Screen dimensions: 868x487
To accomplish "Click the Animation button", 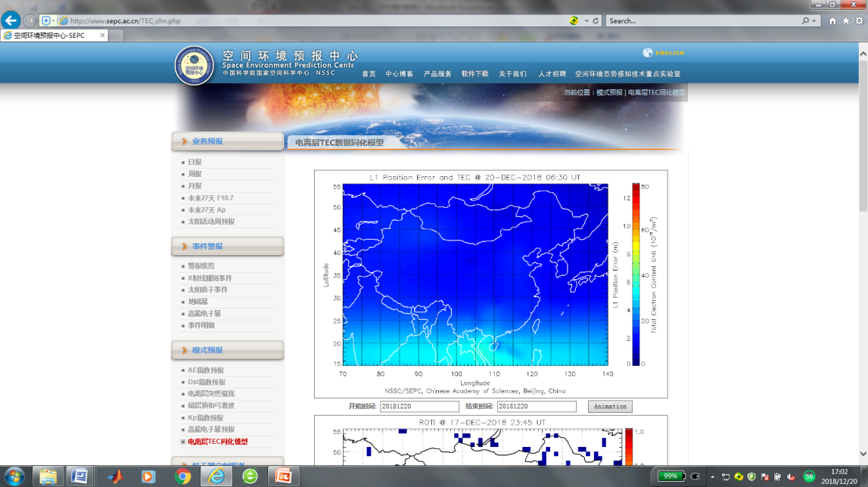I will pyautogui.click(x=610, y=407).
